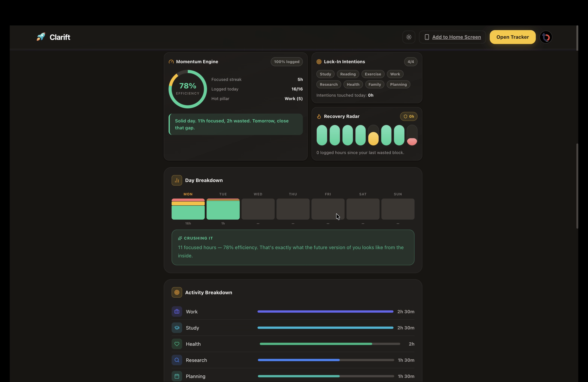Click the 'Focused streak' value 5h
The height and width of the screenshot is (382, 588).
coord(300,80)
